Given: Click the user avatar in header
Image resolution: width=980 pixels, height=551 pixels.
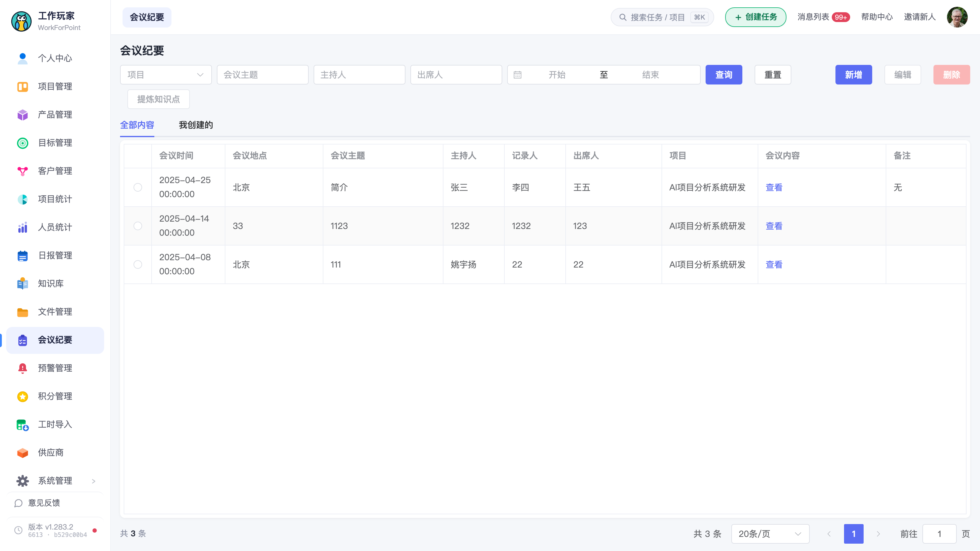Looking at the screenshot, I should (x=957, y=17).
